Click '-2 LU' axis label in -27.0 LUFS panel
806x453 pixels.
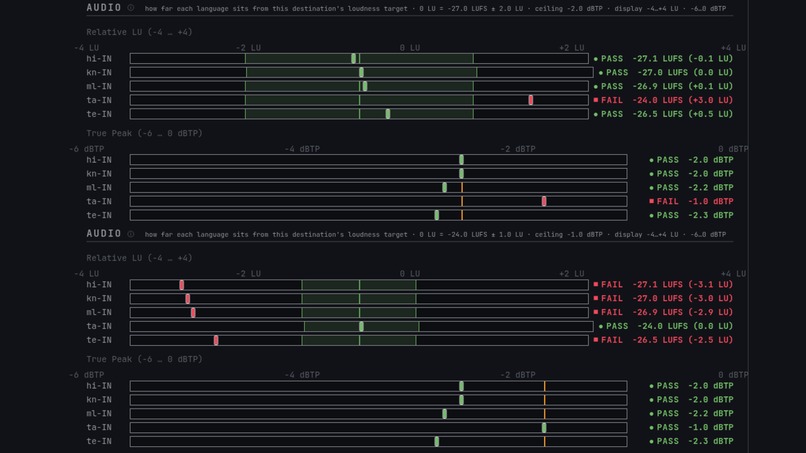[248, 48]
